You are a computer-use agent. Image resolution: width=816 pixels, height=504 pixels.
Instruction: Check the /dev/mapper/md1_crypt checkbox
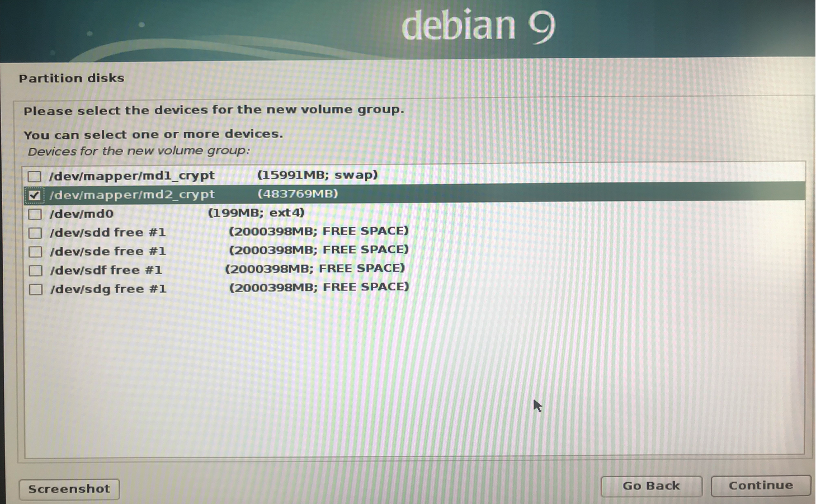pos(35,177)
